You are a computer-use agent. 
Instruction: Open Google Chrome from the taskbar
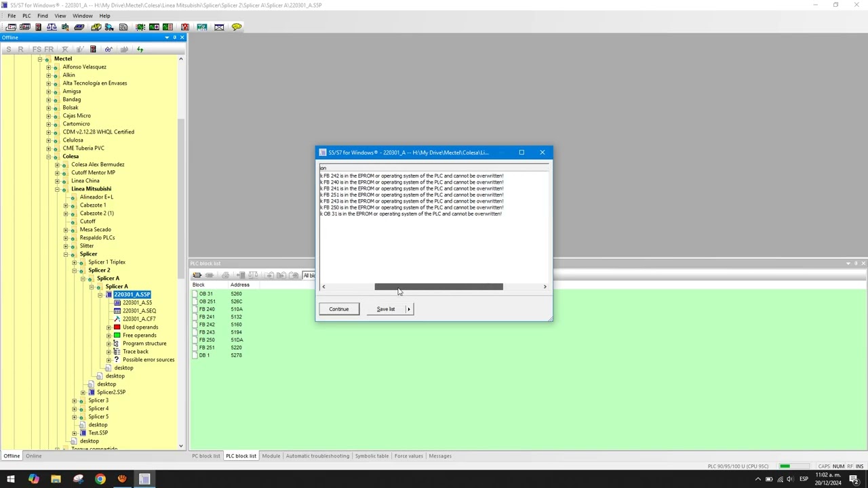pyautogui.click(x=100, y=479)
